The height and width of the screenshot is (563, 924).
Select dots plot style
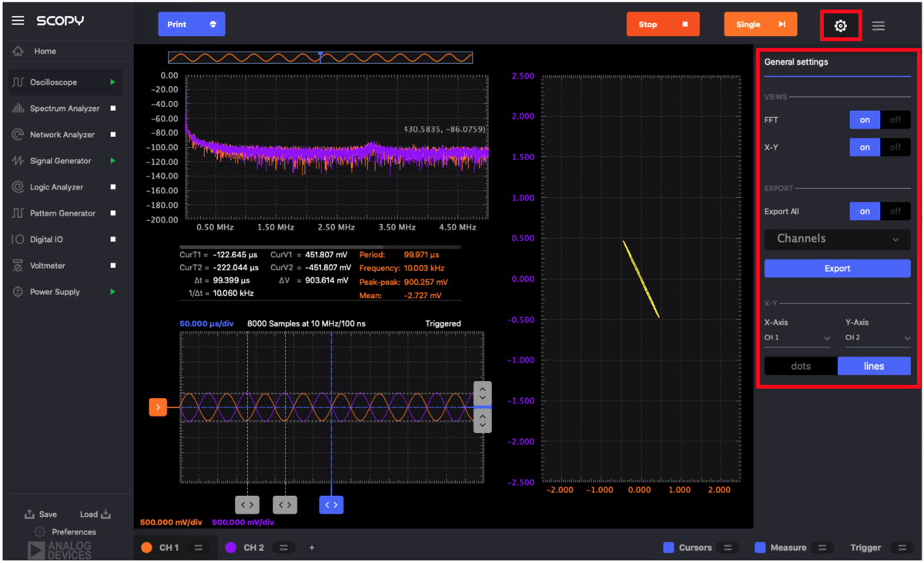[x=801, y=367]
